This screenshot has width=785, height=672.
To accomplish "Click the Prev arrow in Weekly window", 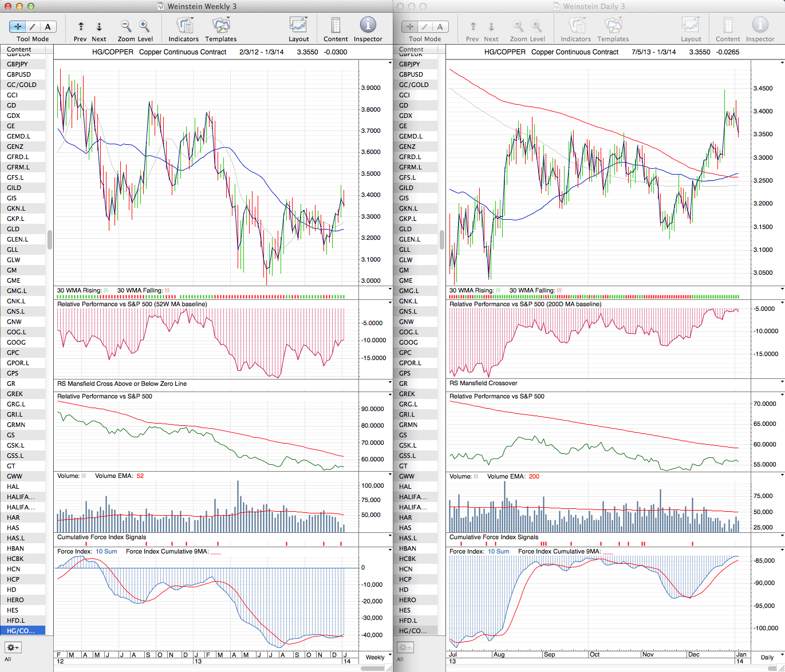I will tap(81, 26).
